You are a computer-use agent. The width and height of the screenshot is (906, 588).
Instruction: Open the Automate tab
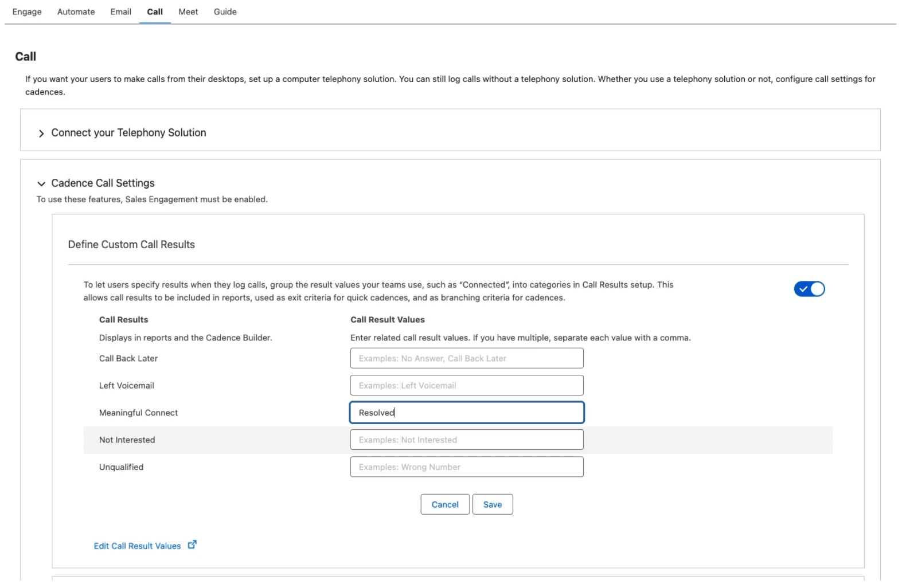76,12
